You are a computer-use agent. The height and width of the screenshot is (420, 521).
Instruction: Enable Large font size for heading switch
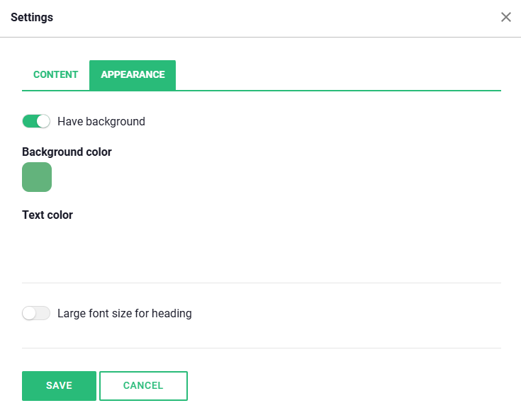[x=36, y=313]
